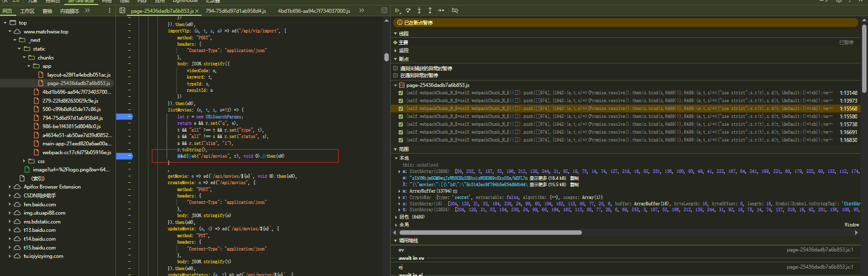The height and width of the screenshot is (276, 868).
Task: Collapse the 本地 local scope
Action: 396,158
